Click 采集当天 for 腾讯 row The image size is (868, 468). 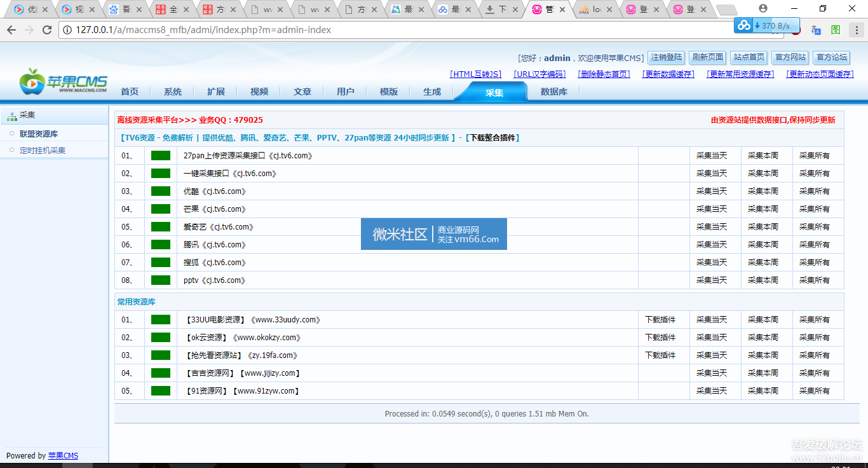pos(712,245)
